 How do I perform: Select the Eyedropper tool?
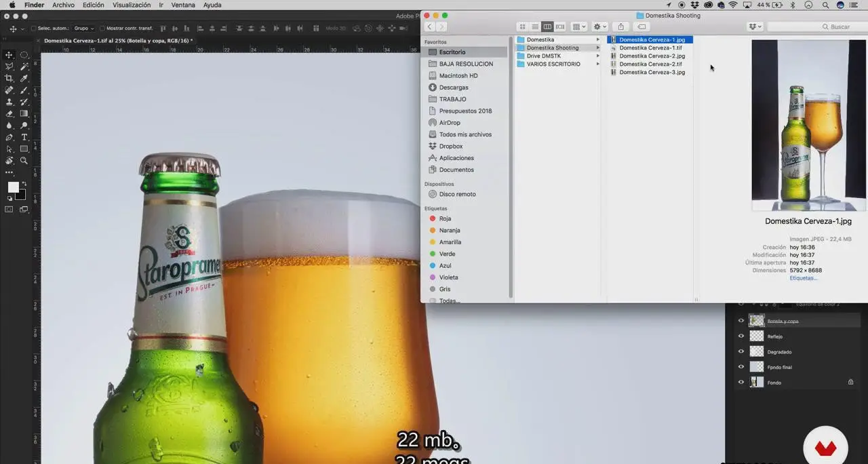pos(24,78)
